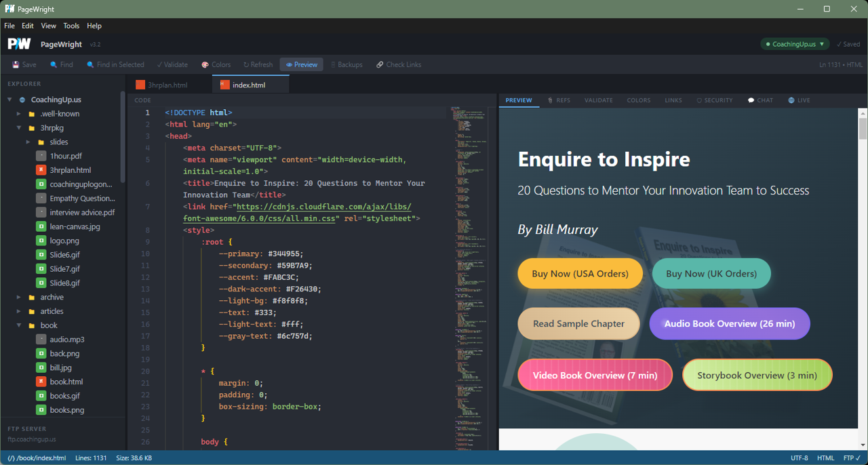
Task: Refresh the preview
Action: pos(258,64)
